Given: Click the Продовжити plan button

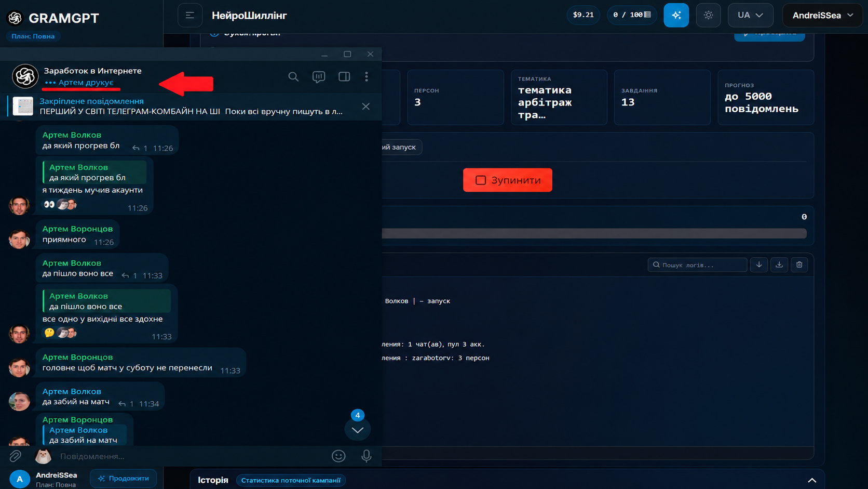Looking at the screenshot, I should click(x=124, y=478).
